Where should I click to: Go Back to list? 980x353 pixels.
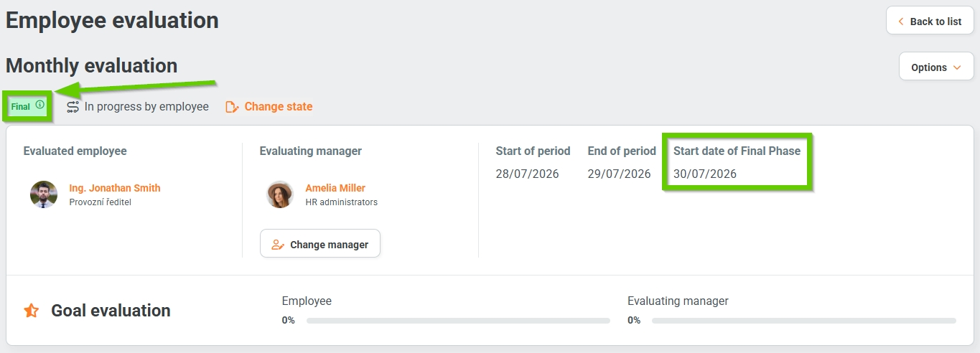(930, 21)
